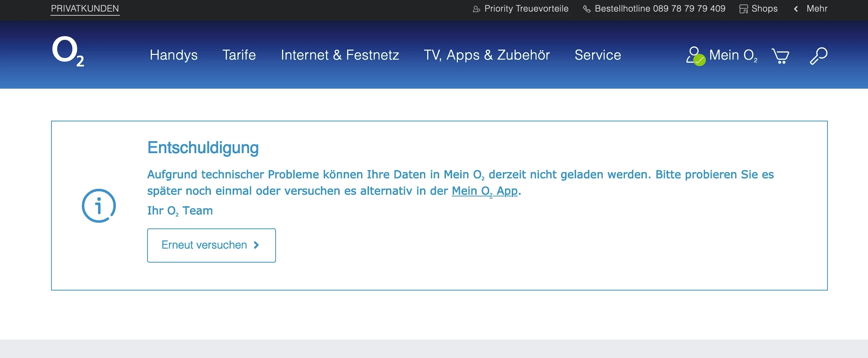Click the phone icon beside Bestellhotline

[x=587, y=9]
